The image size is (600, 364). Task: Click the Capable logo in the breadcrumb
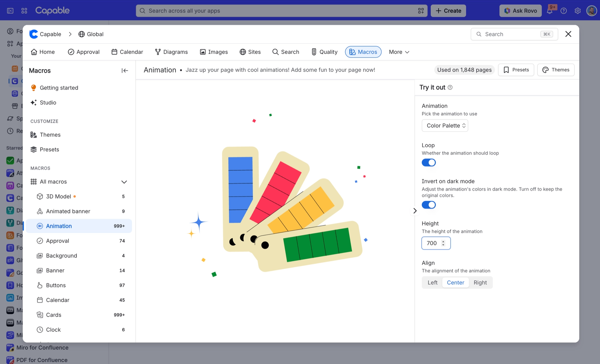[34, 34]
